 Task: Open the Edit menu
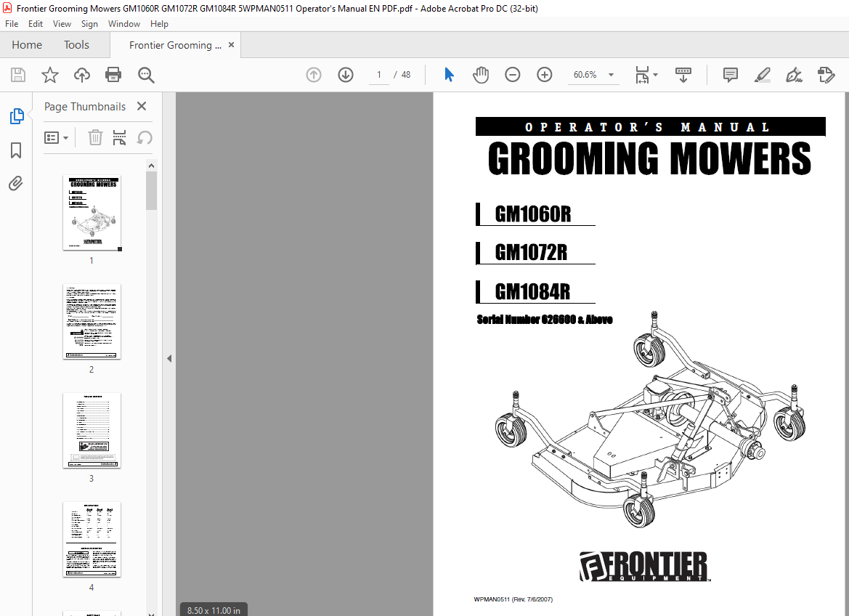click(35, 24)
